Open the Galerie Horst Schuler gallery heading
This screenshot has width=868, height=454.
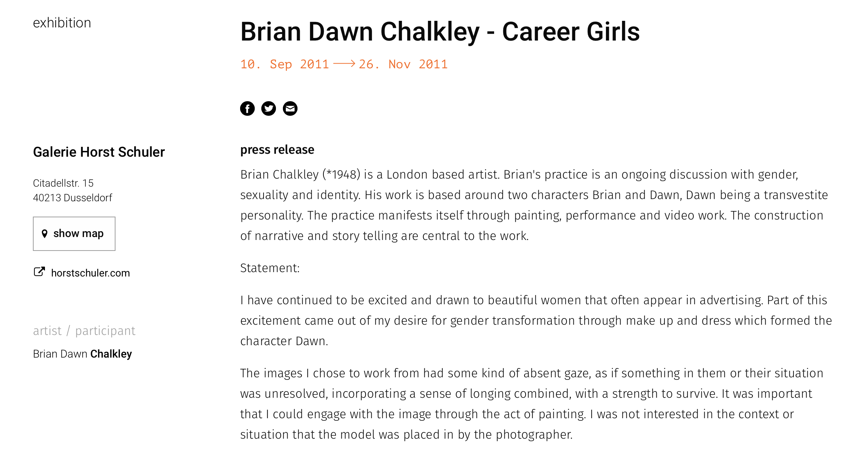pos(99,152)
